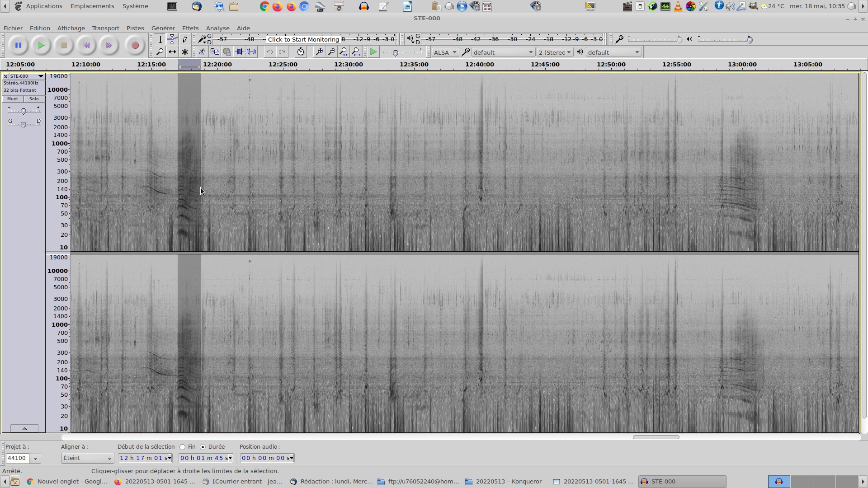Expand the Aligner à Éteint dropdown
This screenshot has height=488, width=868.
(87, 458)
